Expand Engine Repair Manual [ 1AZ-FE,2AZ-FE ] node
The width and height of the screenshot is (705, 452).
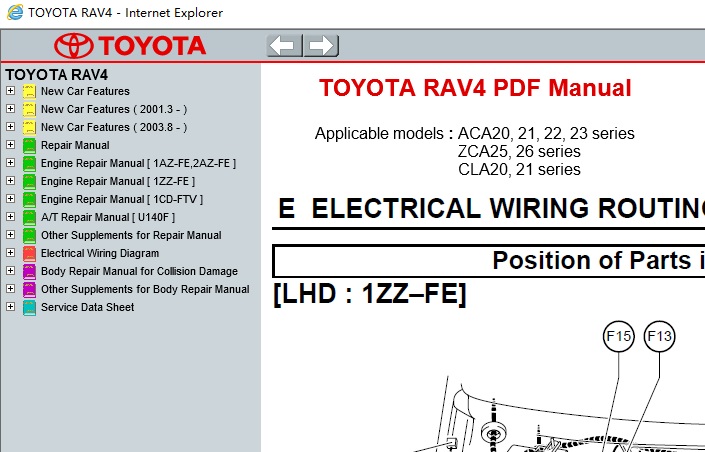pyautogui.click(x=10, y=163)
